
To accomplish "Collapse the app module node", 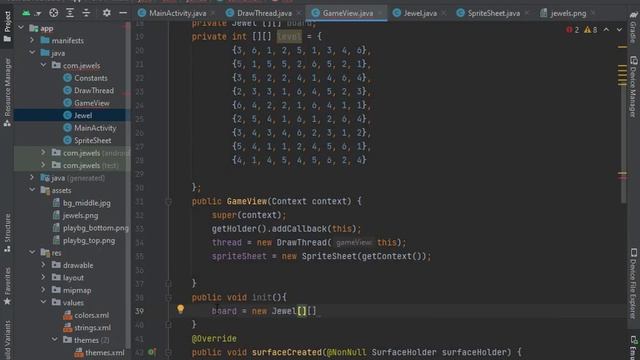I will (x=21, y=28).
